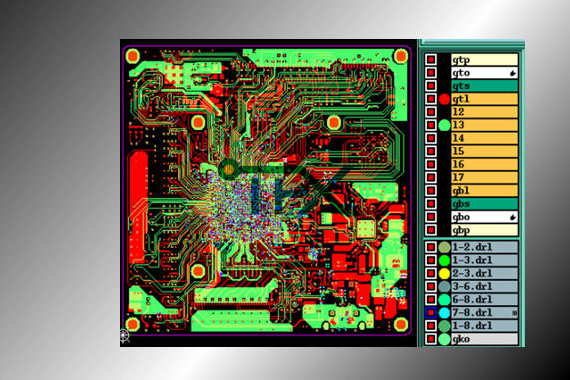Toggle the 1-8.drl drill checkbox
570x380 pixels.
tap(431, 326)
